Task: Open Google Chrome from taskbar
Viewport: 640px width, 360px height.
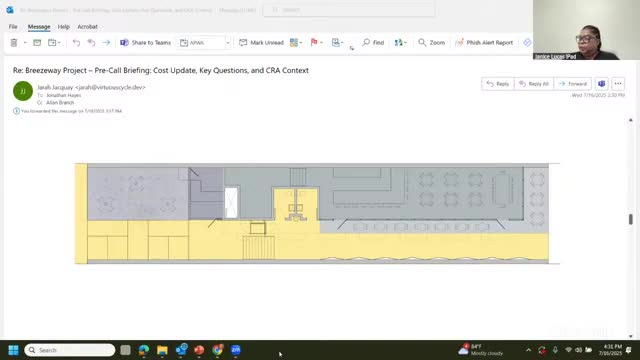Action: tap(218, 350)
